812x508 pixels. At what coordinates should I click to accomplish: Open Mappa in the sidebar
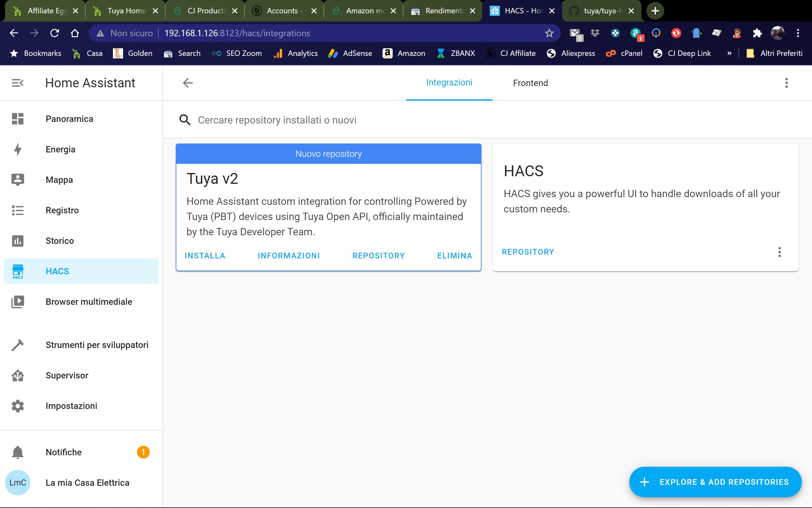click(x=81, y=180)
